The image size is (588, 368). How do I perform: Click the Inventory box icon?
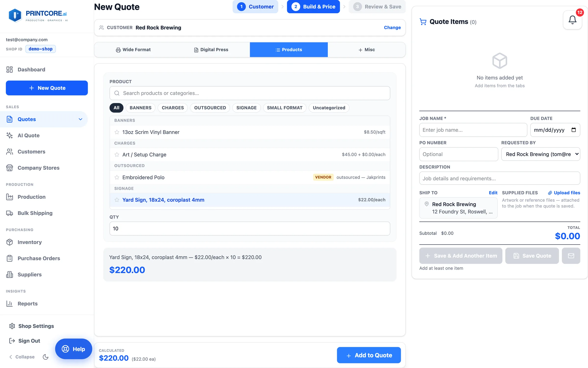pyautogui.click(x=10, y=242)
